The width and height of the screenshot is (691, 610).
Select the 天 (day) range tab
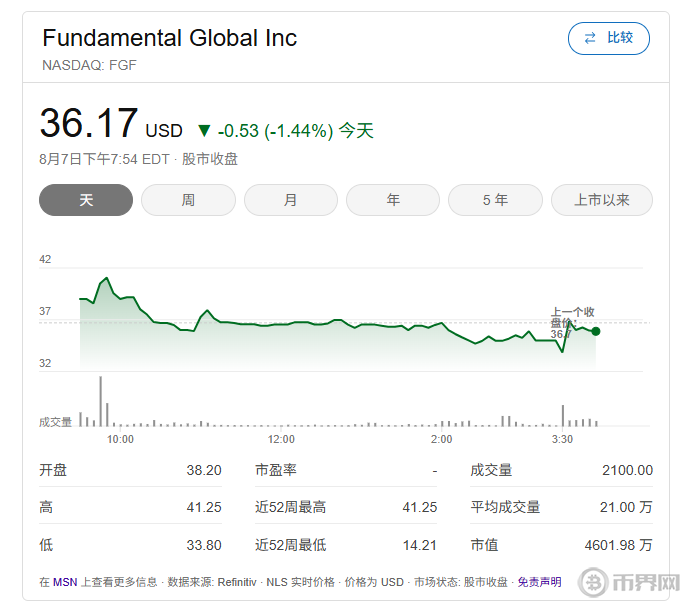[x=86, y=200]
